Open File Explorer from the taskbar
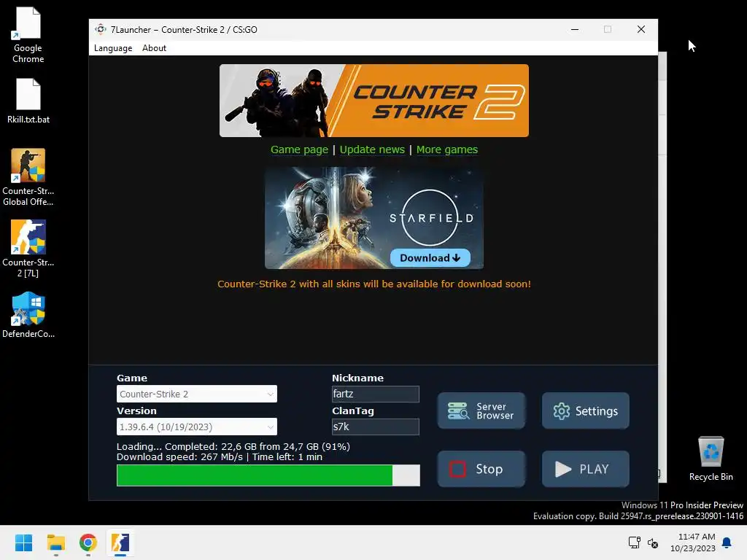Screen dimensions: 747x560 (x=55, y=542)
